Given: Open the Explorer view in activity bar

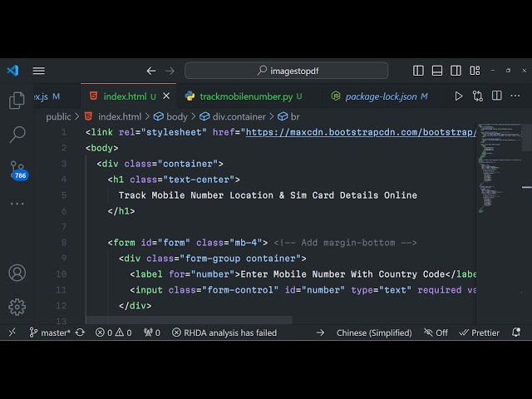Looking at the screenshot, I should point(17,101).
